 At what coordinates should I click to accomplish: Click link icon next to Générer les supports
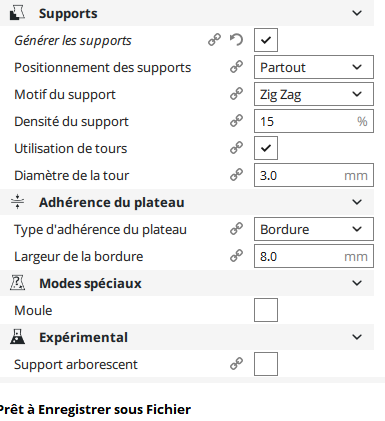tap(214, 40)
